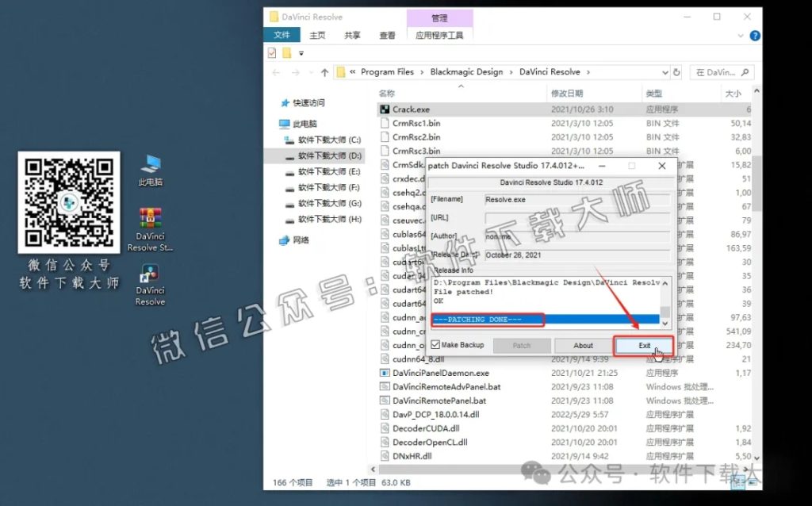Viewport: 812px width, 506px height.
Task: Switch to the 查看 ribbon tab
Action: point(388,36)
